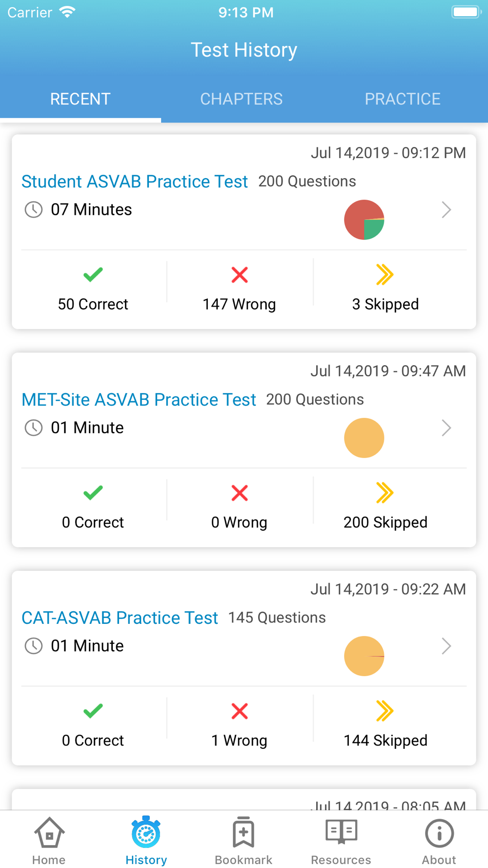The width and height of the screenshot is (488, 868).
Task: Switch to the PRACTICE tab
Action: click(403, 99)
